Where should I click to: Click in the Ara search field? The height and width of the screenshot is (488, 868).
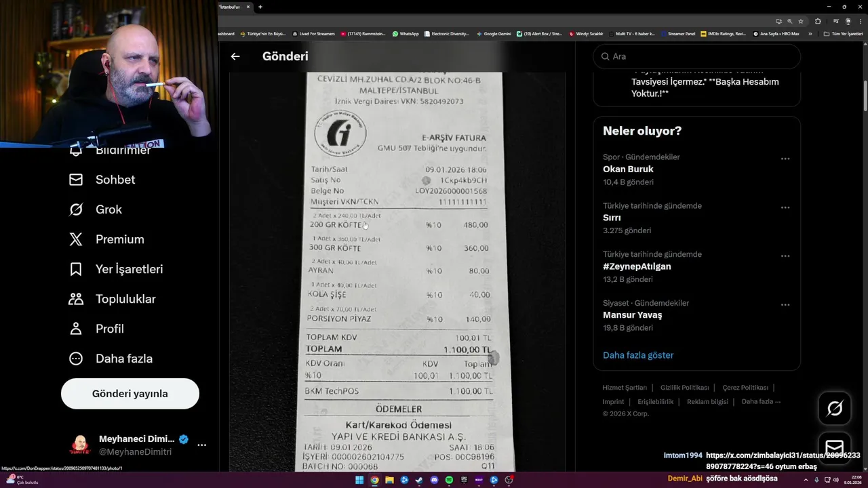pyautogui.click(x=696, y=56)
